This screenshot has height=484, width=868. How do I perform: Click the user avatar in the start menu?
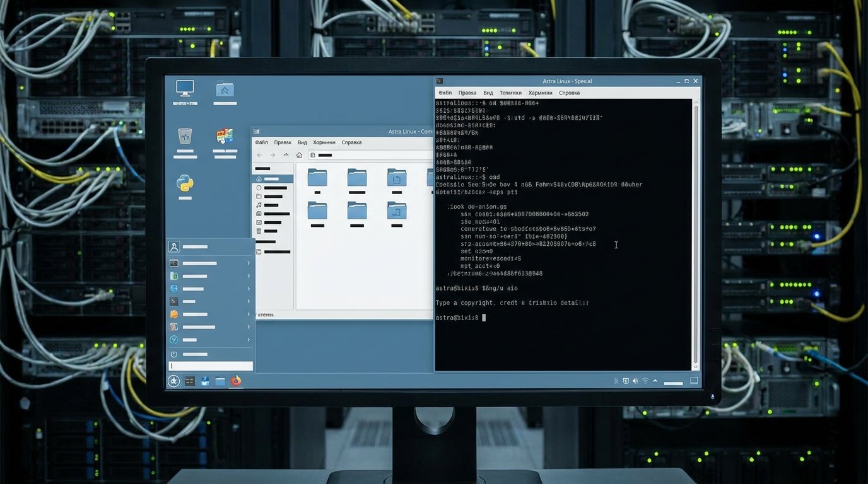pos(175,247)
